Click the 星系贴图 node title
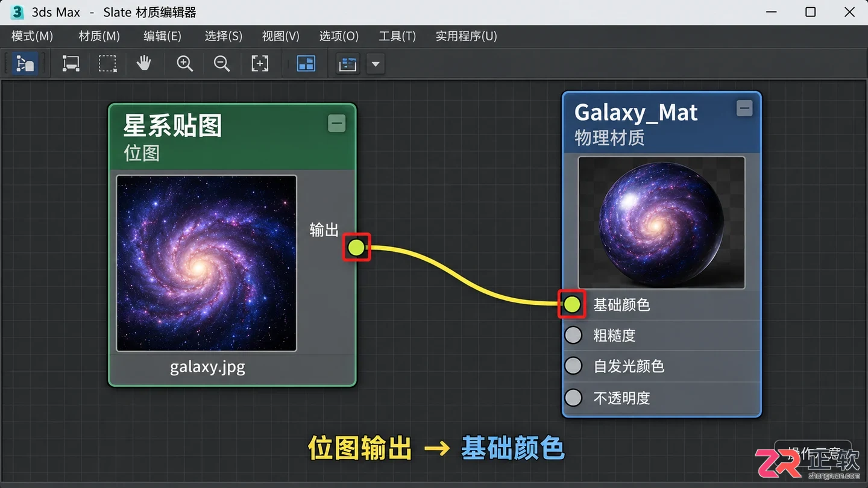868x488 pixels. click(173, 125)
